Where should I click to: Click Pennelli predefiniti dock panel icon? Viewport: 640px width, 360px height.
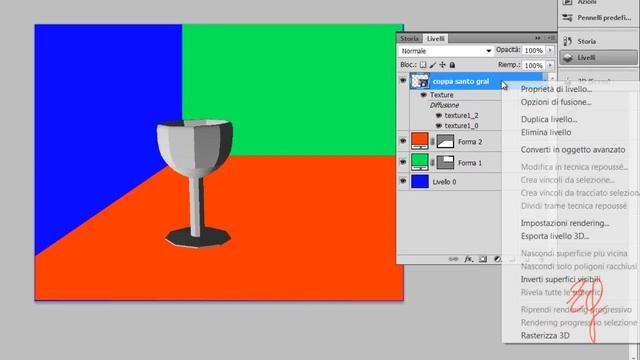pyautogui.click(x=568, y=18)
